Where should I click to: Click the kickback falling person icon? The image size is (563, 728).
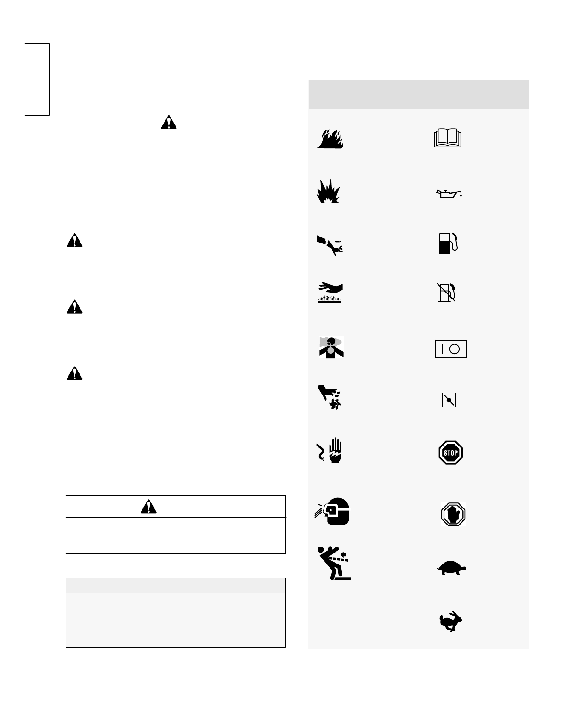[334, 563]
